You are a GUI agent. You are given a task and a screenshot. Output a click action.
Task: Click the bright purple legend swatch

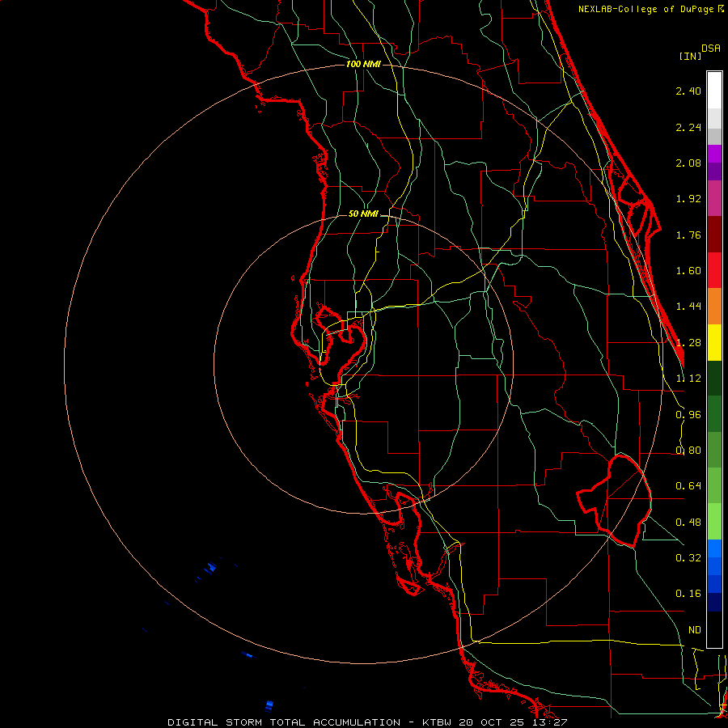pyautogui.click(x=714, y=154)
